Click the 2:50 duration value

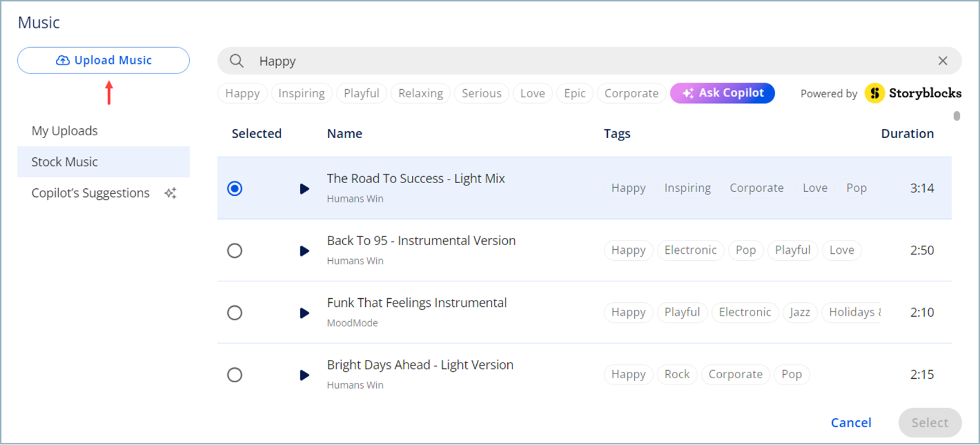tap(922, 250)
